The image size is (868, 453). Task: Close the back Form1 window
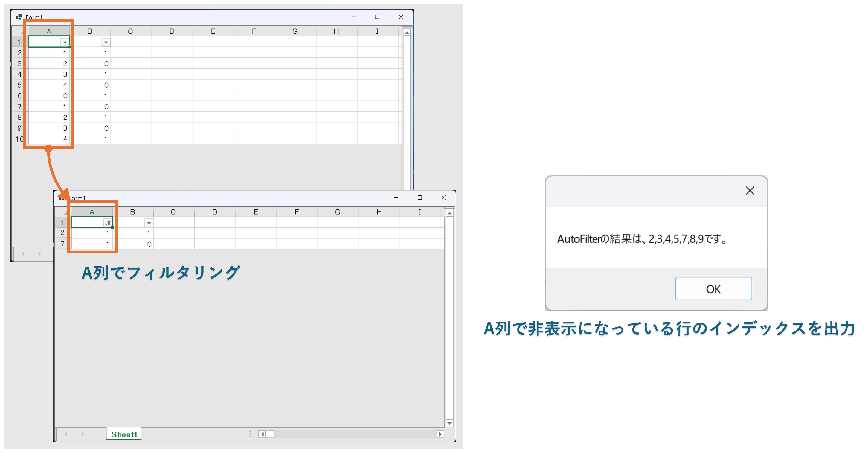pyautogui.click(x=401, y=17)
